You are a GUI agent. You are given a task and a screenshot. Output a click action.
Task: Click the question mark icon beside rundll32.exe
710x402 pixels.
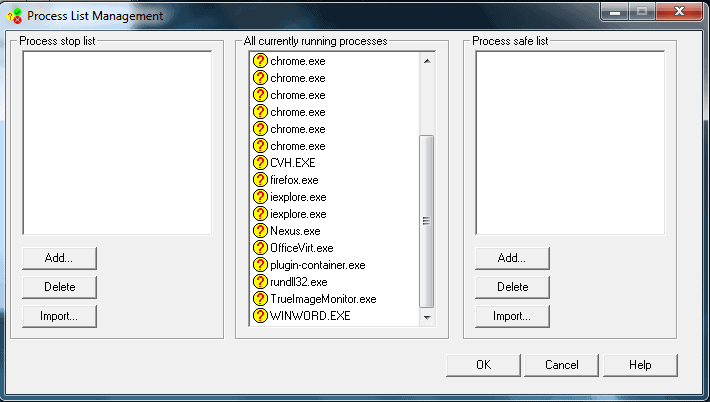point(260,282)
